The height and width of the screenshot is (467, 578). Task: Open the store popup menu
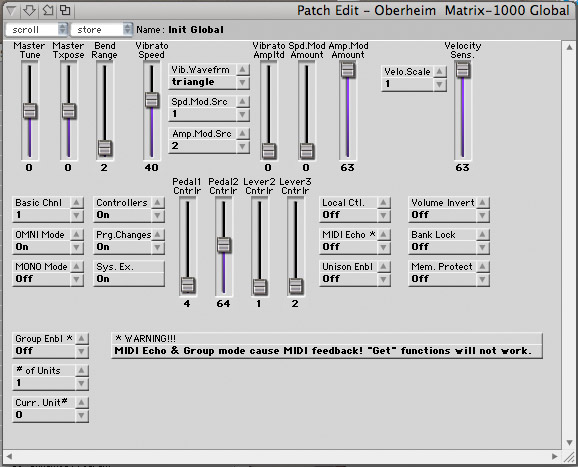click(x=101, y=29)
